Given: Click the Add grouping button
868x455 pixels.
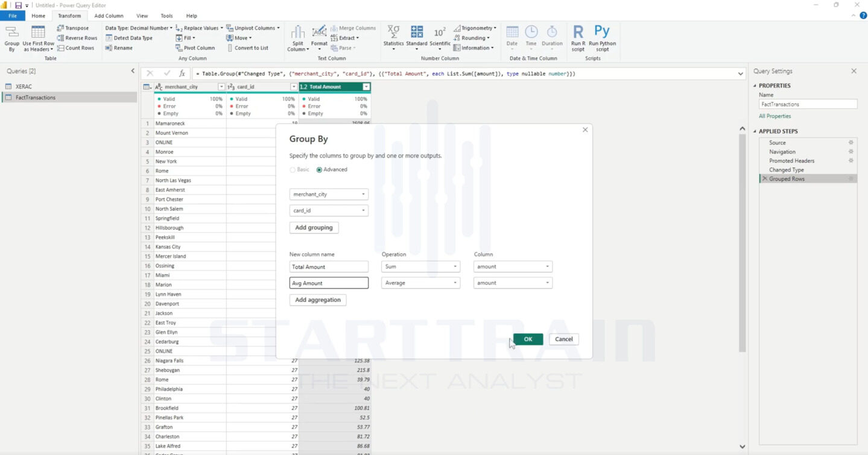Looking at the screenshot, I should pyautogui.click(x=314, y=228).
